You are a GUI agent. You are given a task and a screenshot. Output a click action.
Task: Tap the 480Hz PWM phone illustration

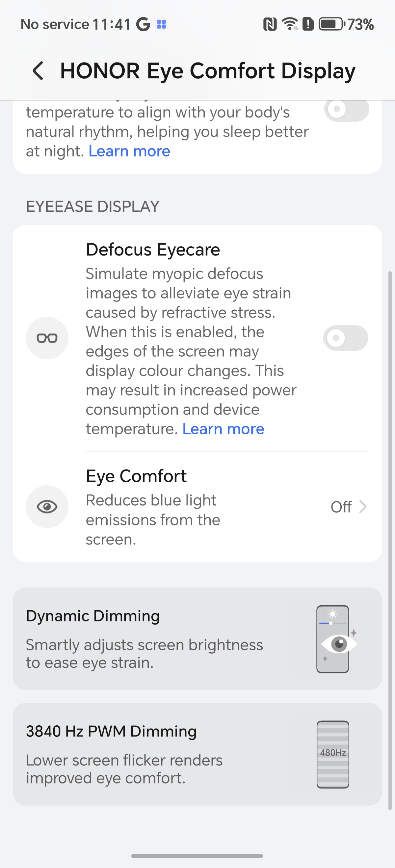[x=332, y=754]
